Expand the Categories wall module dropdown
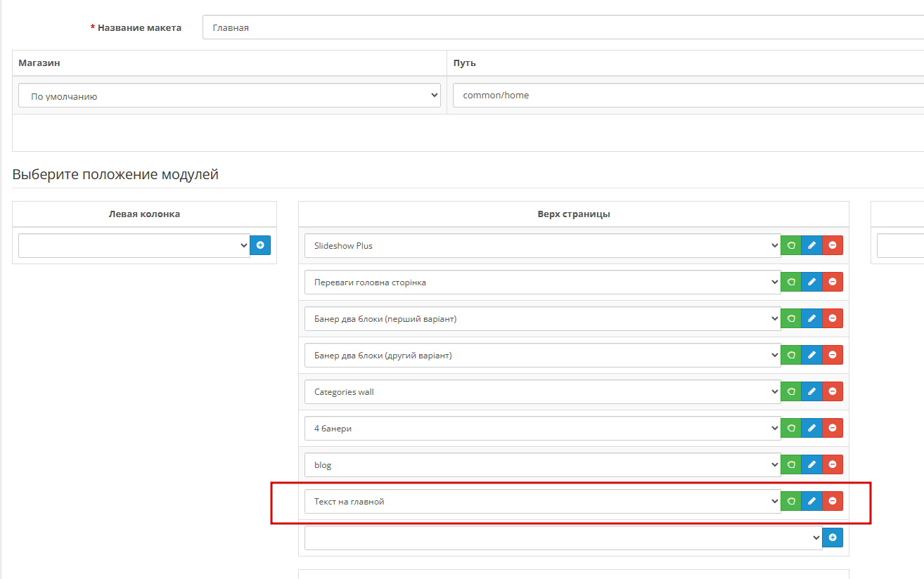This screenshot has height=579, width=924. [542, 391]
